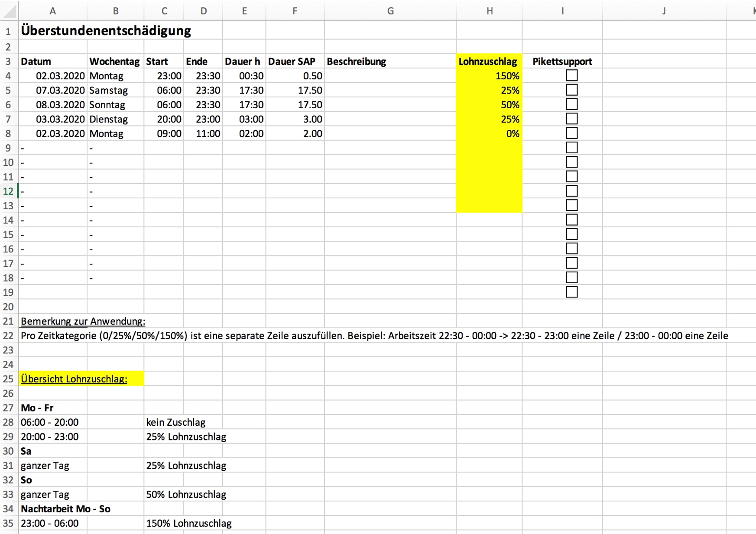Screen dimensions: 756x534
Task: Check the Pikettsupport checkbox in row 19
Action: 571,292
